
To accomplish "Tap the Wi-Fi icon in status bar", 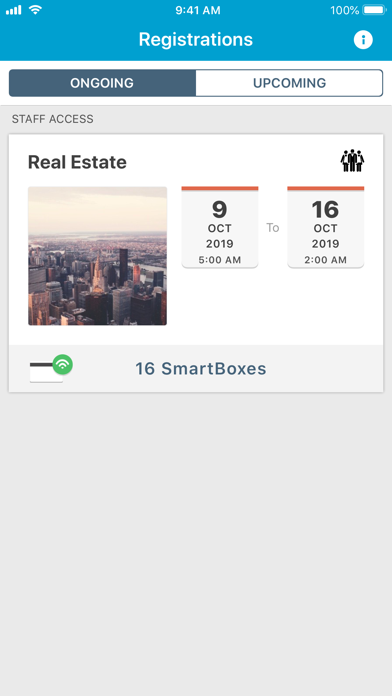I will (x=36, y=10).
